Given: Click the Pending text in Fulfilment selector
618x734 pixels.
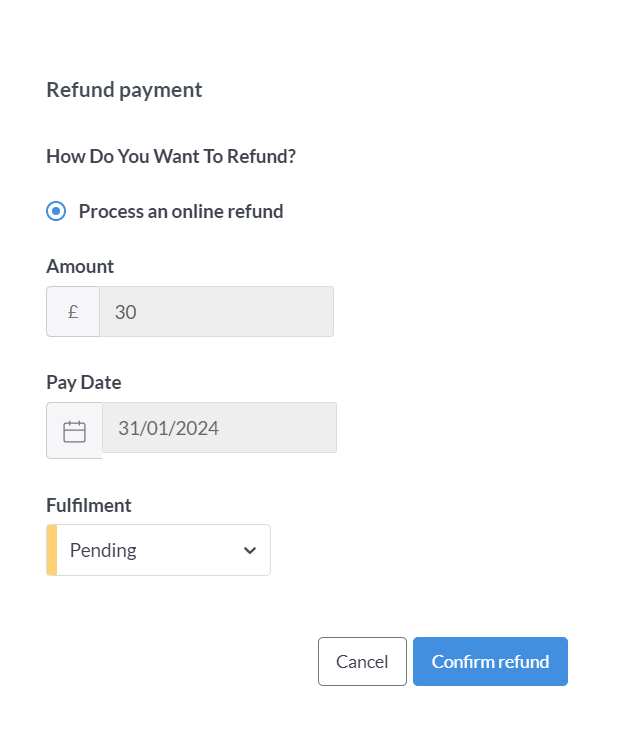Looking at the screenshot, I should point(103,550).
